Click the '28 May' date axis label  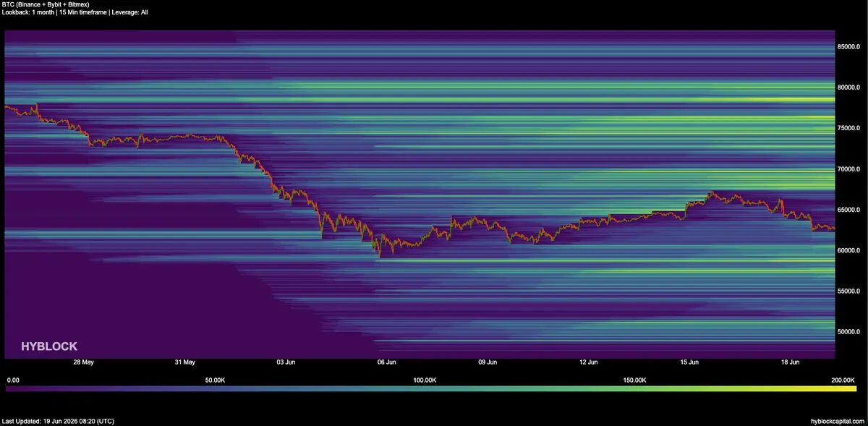click(x=83, y=362)
